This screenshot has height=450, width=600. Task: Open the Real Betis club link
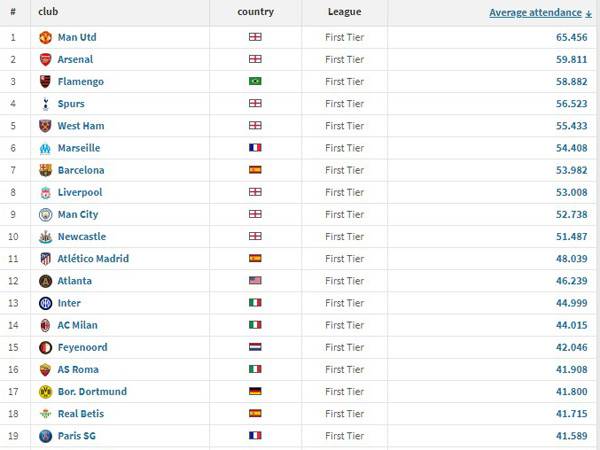[81, 414]
